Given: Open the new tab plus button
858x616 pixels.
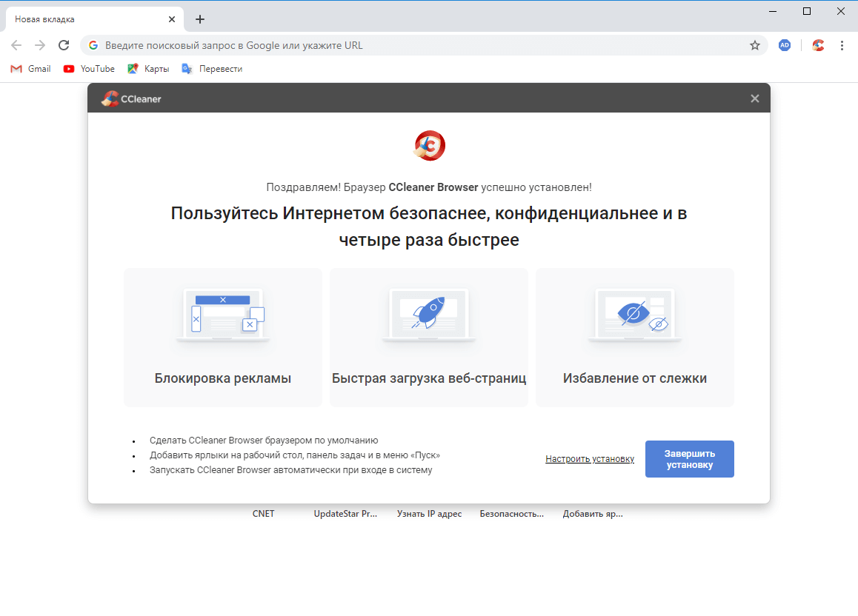Looking at the screenshot, I should point(199,19).
